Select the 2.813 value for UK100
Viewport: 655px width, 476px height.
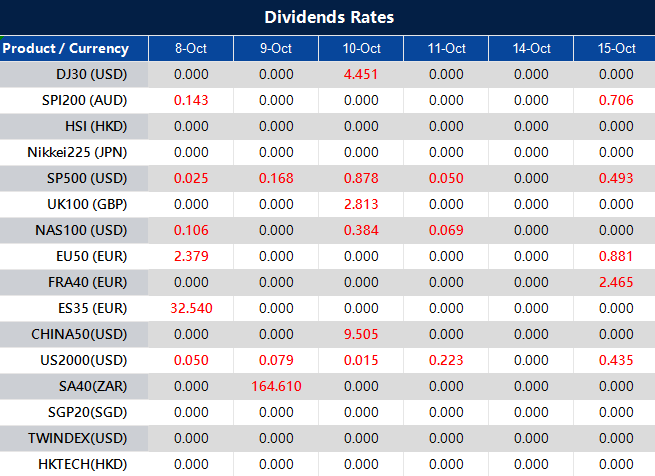(361, 204)
